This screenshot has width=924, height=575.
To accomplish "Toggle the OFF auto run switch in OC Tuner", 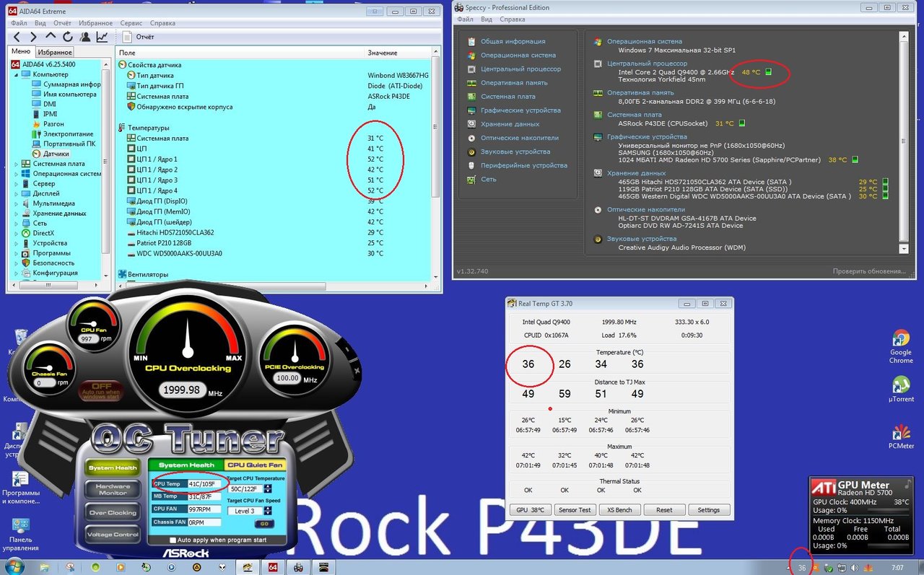I will (x=101, y=390).
